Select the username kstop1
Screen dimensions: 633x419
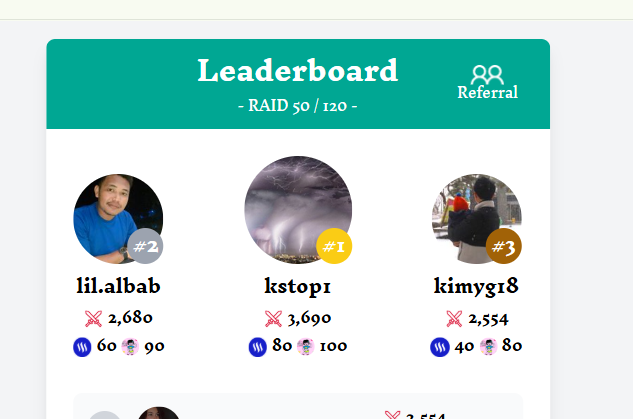pyautogui.click(x=298, y=286)
